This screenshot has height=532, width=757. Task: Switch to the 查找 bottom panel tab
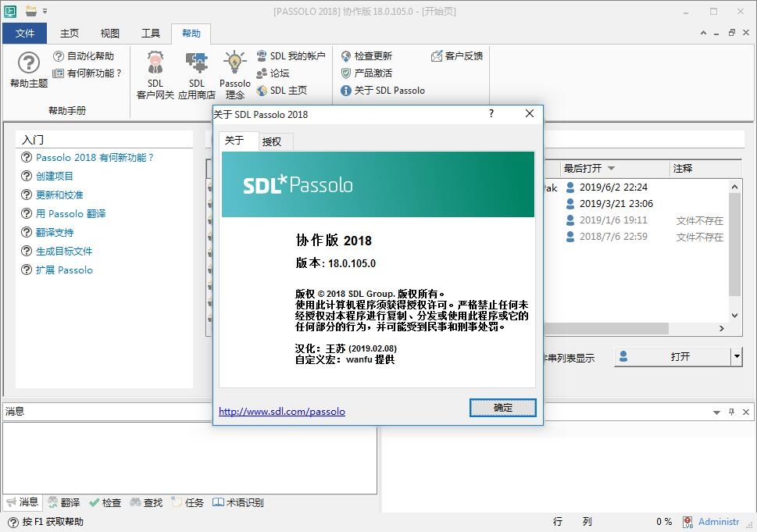147,502
